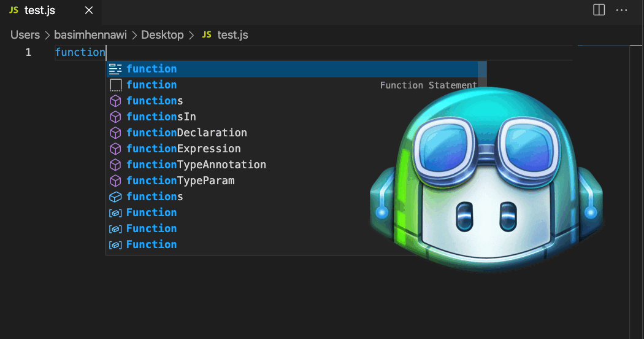The width and height of the screenshot is (644, 339).
Task: Click the purple cube icon beside functionsIn
Action: pos(115,117)
